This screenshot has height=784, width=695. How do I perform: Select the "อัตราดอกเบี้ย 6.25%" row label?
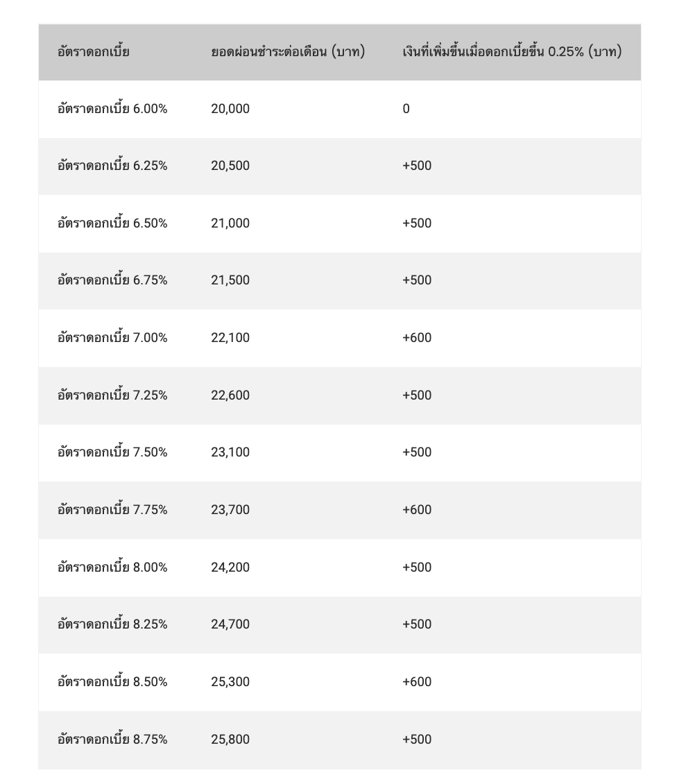click(112, 166)
